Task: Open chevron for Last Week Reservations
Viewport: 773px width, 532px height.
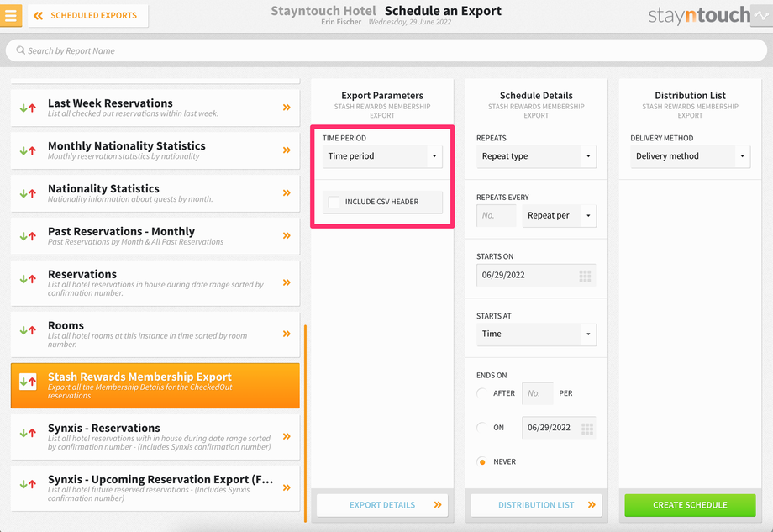Action: [x=287, y=108]
